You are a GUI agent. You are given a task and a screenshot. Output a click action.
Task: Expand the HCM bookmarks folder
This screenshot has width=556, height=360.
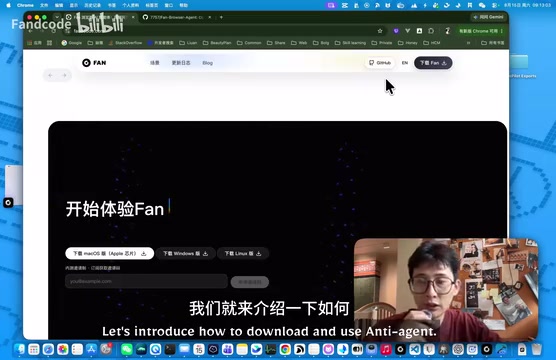coord(432,43)
